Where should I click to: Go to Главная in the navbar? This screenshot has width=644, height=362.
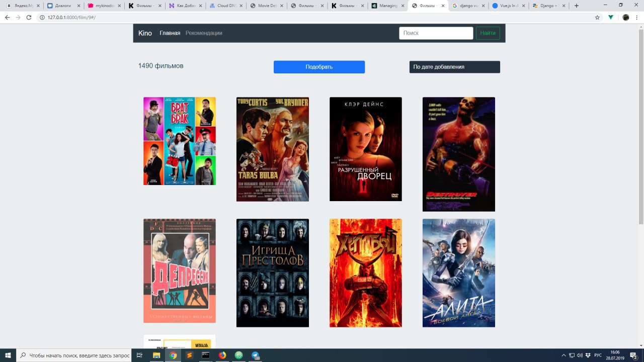170,33
